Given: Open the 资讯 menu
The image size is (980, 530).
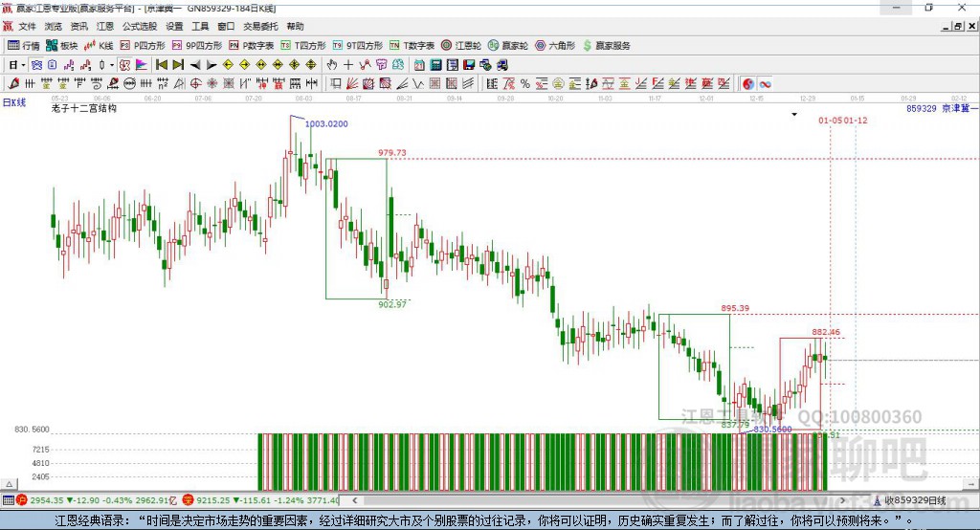Looking at the screenshot, I should coord(78,26).
